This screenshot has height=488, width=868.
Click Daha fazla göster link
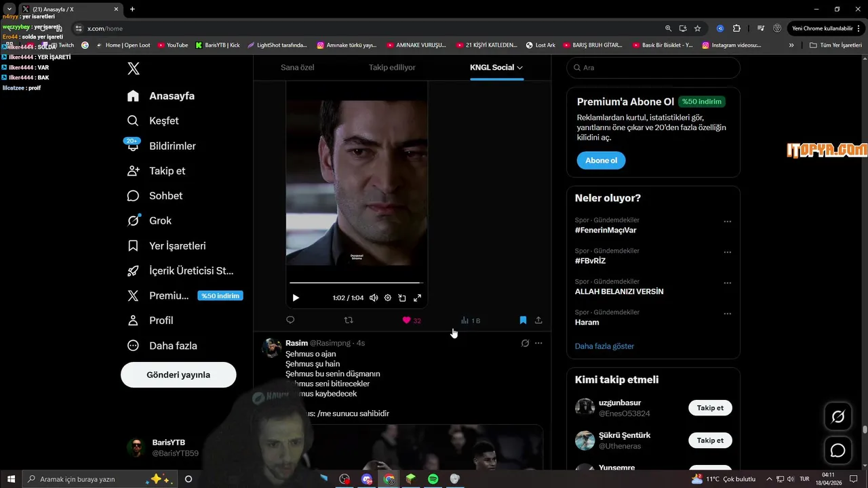pos(605,346)
